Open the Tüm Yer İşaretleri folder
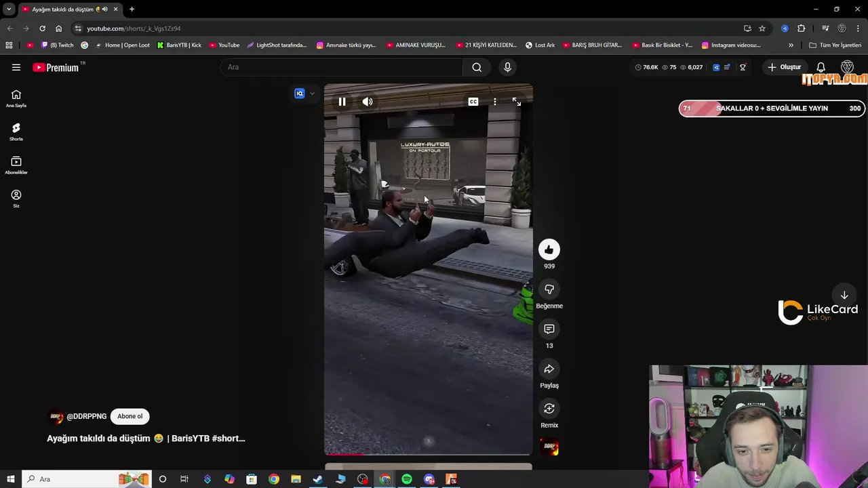The width and height of the screenshot is (868, 488). 835,45
